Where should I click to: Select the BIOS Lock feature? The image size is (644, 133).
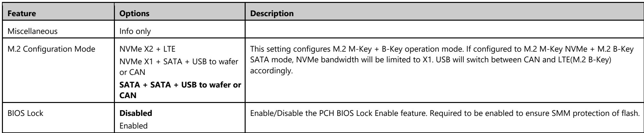click(21, 114)
